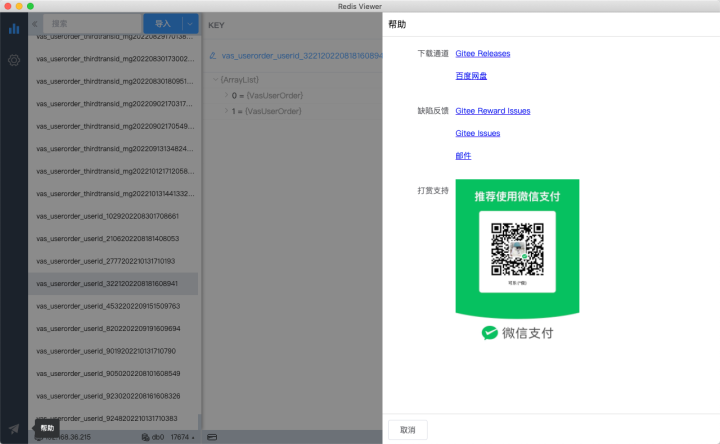
Task: Click the card icon in bottom status bar
Action: 212,437
